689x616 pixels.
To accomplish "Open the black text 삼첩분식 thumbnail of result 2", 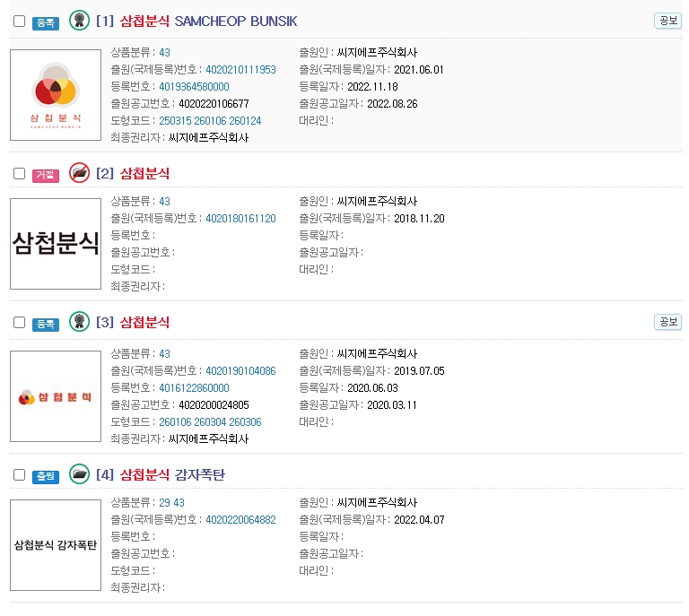I will 56,244.
